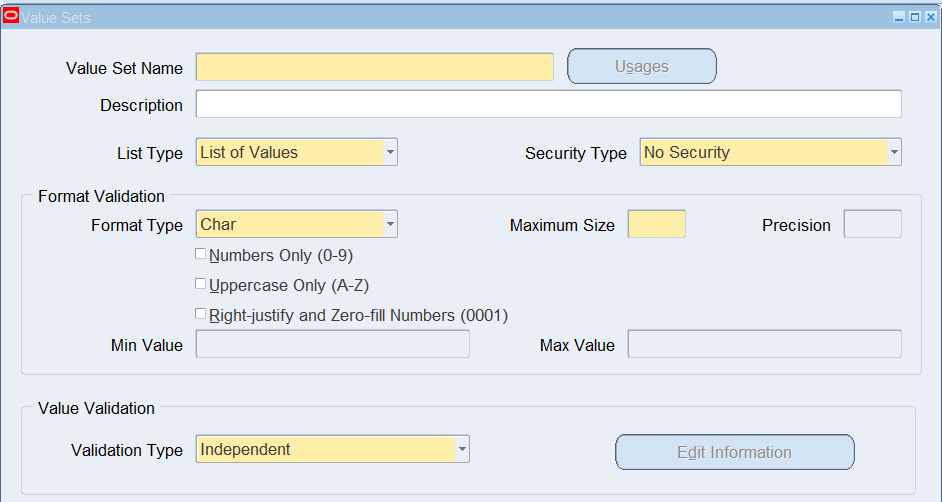Expand the Validation Type dropdown
Image resolution: width=942 pixels, height=502 pixels.
point(462,449)
